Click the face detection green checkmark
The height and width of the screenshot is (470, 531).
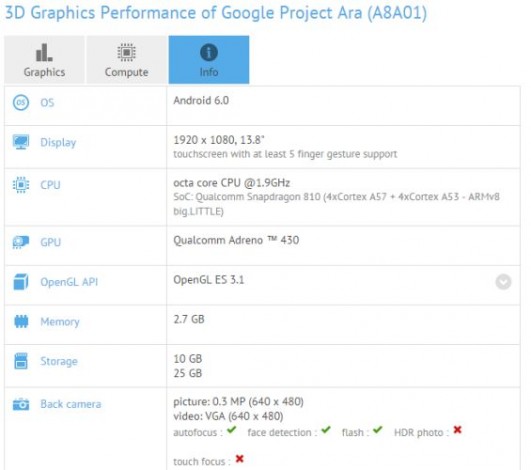[326, 430]
